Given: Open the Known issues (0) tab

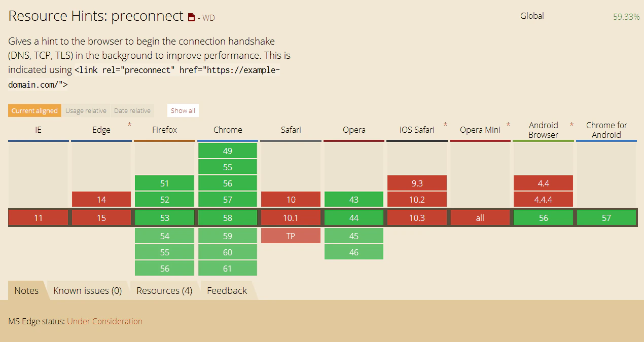Looking at the screenshot, I should coord(88,290).
